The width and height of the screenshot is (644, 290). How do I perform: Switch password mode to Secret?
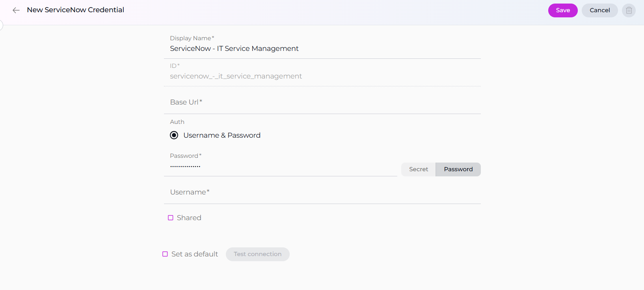[418, 169]
